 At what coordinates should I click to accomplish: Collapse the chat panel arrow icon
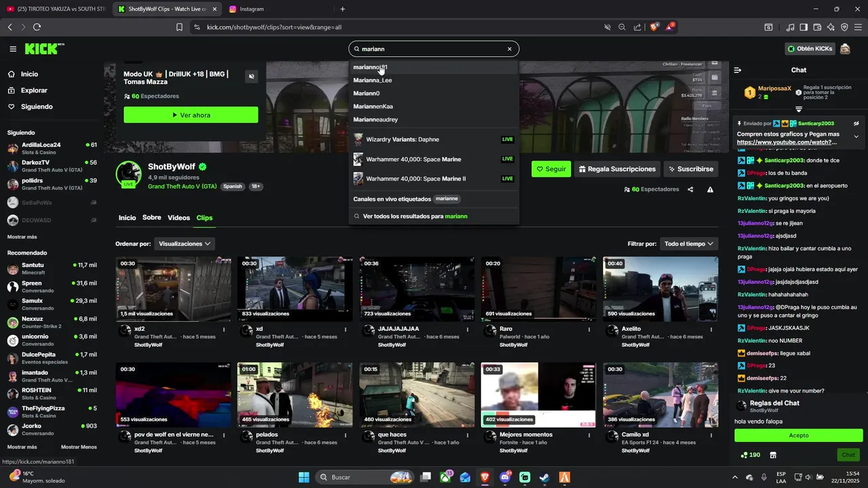point(738,70)
